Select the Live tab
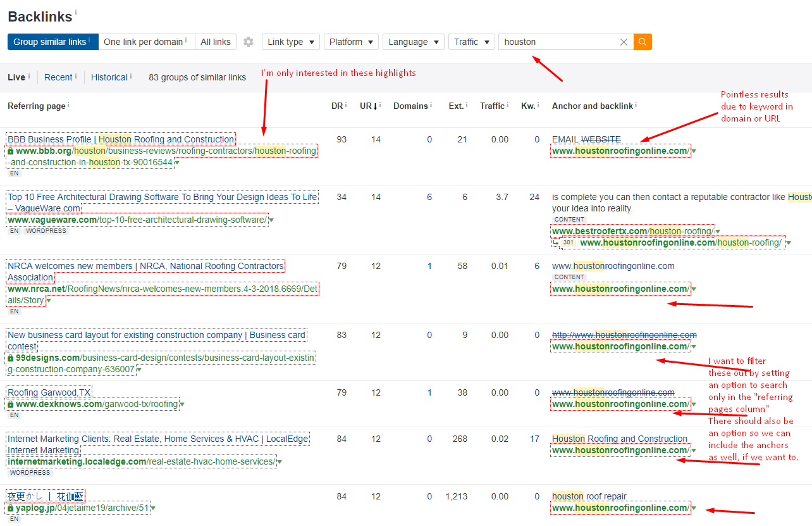Image resolution: width=812 pixels, height=526 pixels. (x=16, y=77)
